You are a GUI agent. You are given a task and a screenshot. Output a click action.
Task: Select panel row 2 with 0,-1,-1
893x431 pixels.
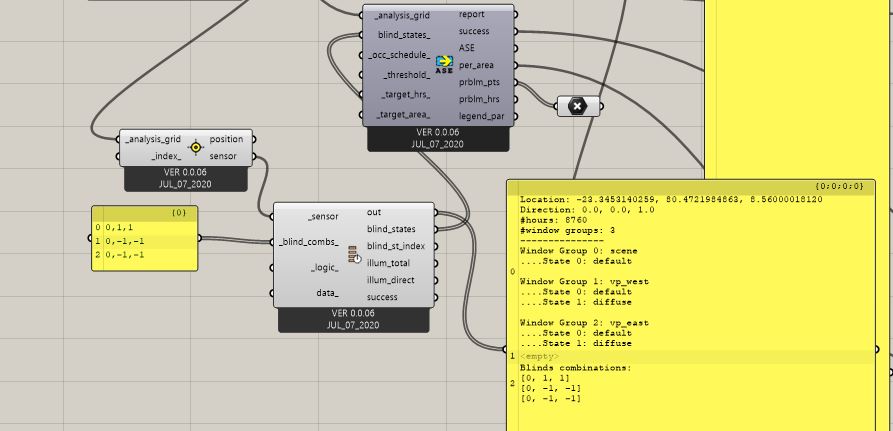[x=145, y=255]
